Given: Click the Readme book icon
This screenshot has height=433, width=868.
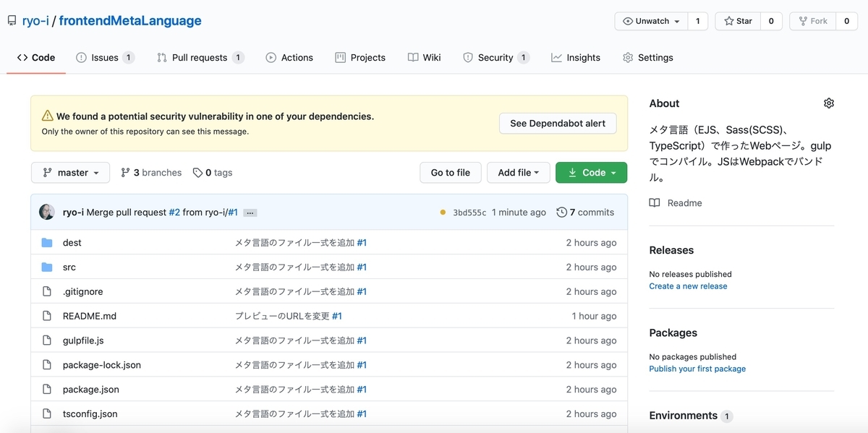Looking at the screenshot, I should tap(655, 203).
